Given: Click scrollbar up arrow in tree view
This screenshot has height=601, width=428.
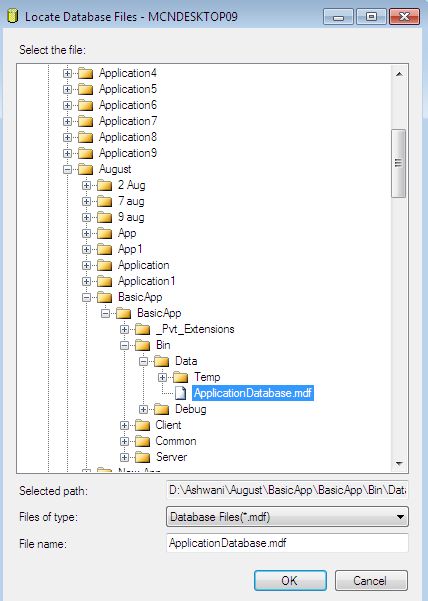Looking at the screenshot, I should (x=399, y=74).
